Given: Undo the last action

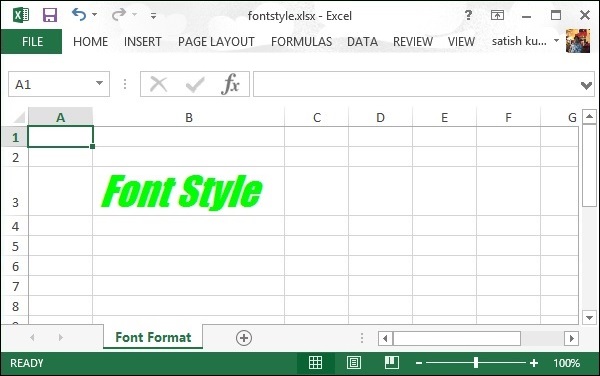Looking at the screenshot, I should click(x=79, y=15).
